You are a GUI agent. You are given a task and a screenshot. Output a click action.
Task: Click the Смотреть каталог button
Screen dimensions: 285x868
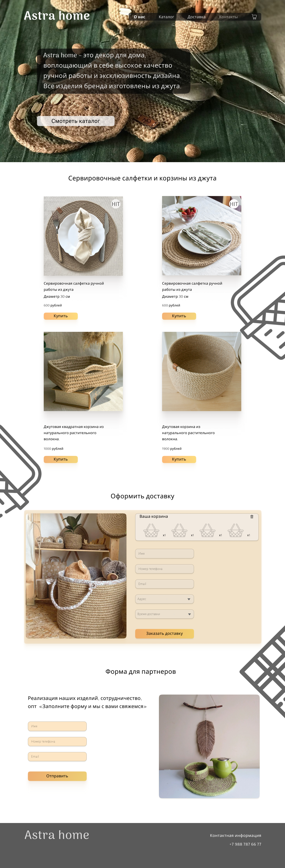pos(76,121)
